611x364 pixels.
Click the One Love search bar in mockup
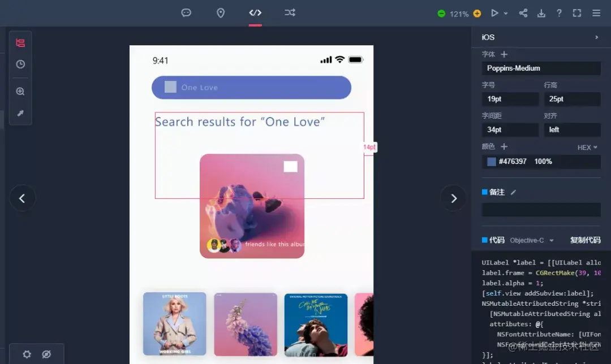point(251,87)
